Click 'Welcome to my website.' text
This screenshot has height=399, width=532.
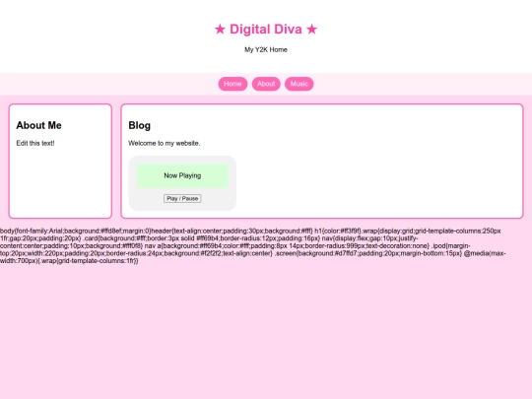click(165, 143)
